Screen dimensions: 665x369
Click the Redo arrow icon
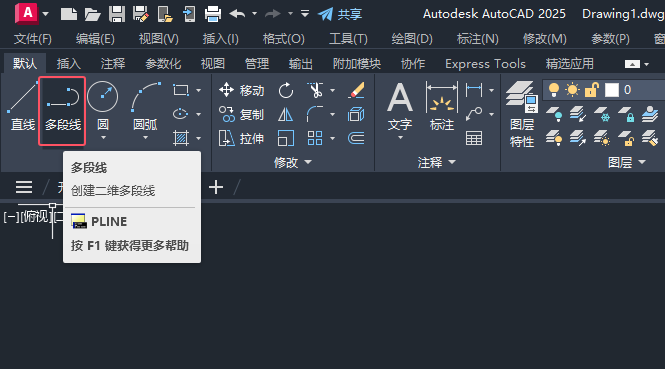[x=273, y=14]
